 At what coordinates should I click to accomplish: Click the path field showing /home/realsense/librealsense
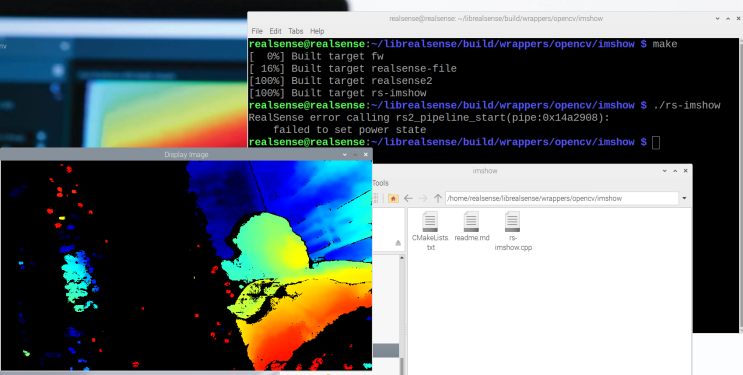point(562,198)
